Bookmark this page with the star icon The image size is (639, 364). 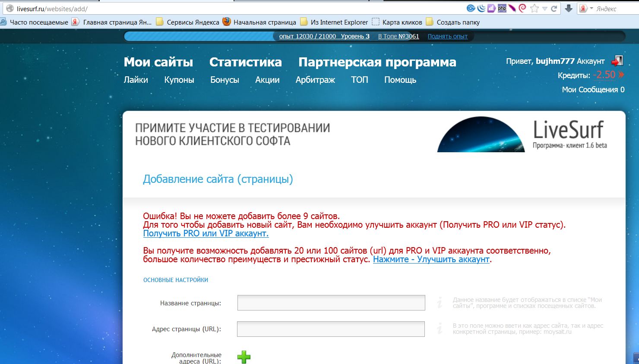(535, 9)
